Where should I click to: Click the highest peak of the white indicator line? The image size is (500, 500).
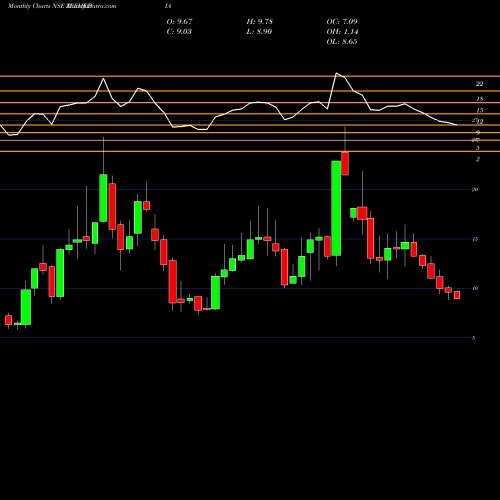(336, 73)
